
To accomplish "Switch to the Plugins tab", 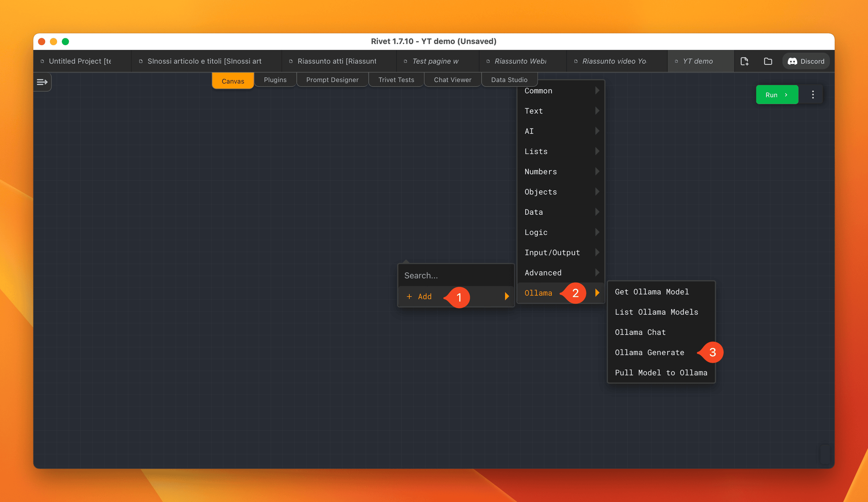I will tap(275, 80).
